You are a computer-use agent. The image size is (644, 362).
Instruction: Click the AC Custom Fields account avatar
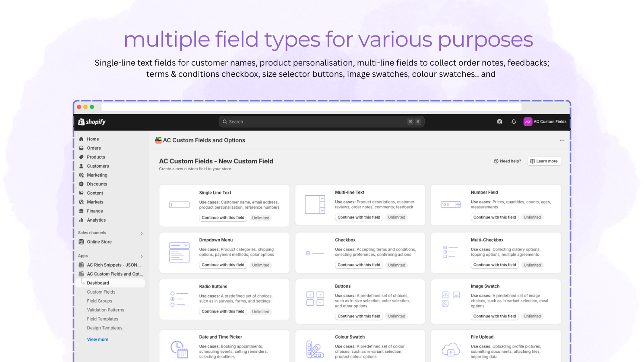pos(528,121)
